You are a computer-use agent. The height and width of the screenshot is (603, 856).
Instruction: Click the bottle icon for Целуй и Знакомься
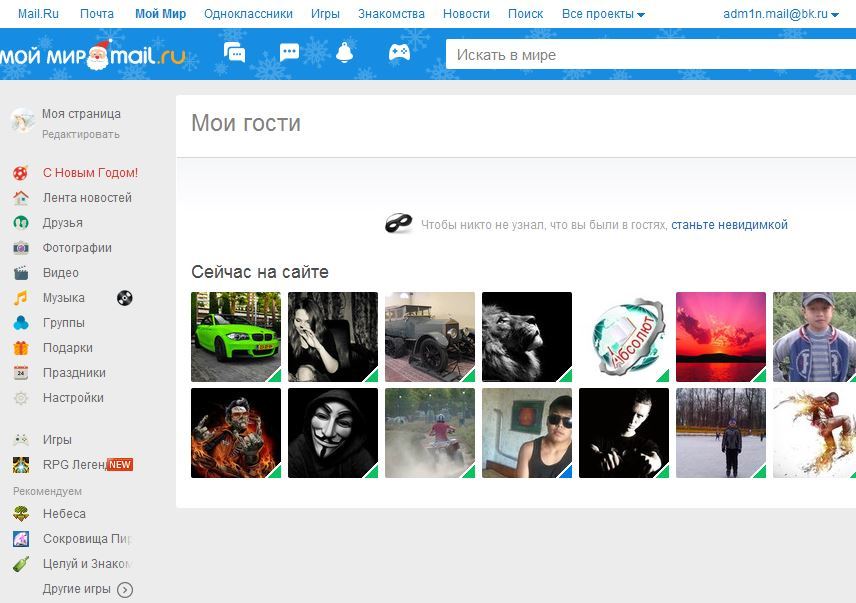pyautogui.click(x=21, y=564)
